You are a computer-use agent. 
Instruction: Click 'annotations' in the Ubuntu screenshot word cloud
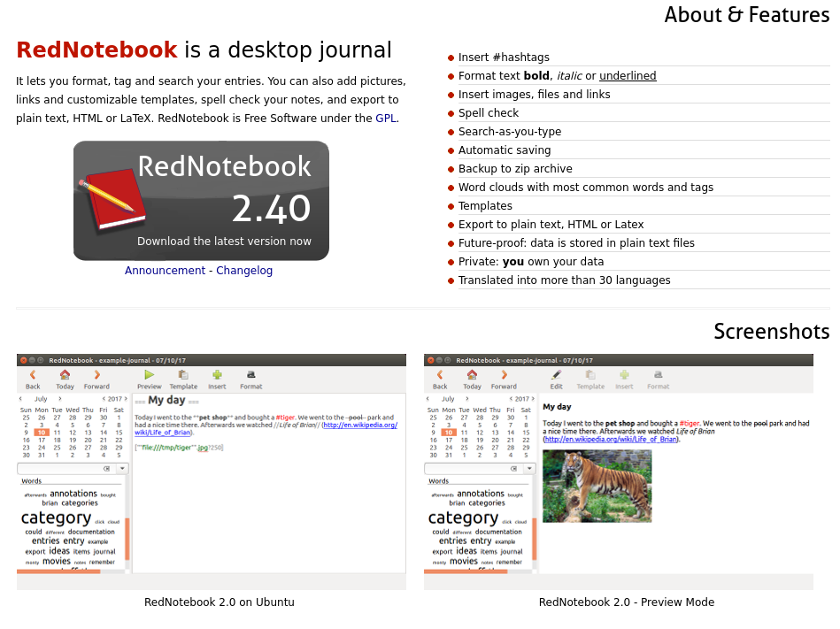tap(73, 494)
